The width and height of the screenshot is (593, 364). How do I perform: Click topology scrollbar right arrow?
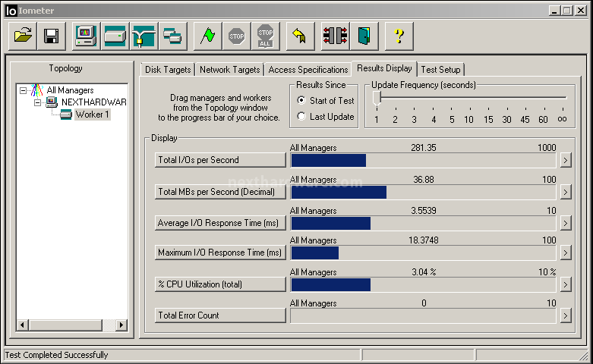pos(121,325)
